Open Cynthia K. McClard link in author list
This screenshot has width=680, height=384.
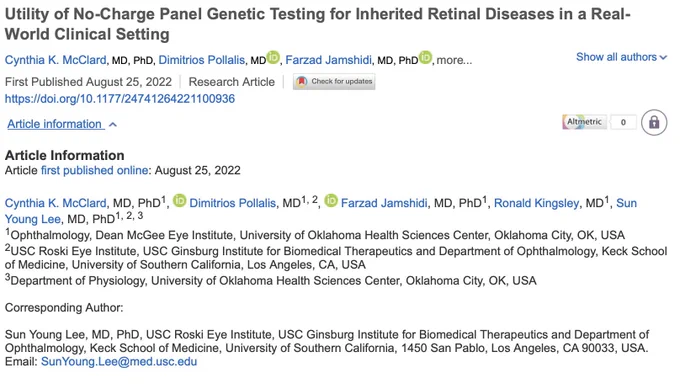tap(56, 203)
